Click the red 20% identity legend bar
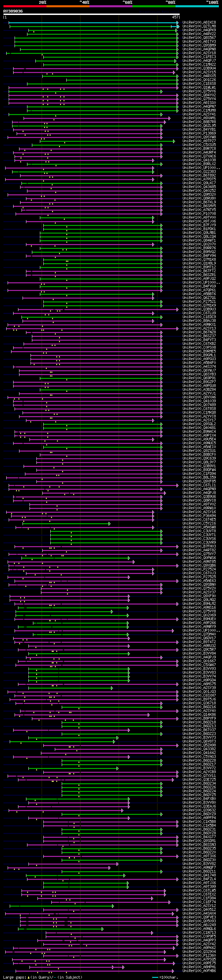 click(25, 6)
